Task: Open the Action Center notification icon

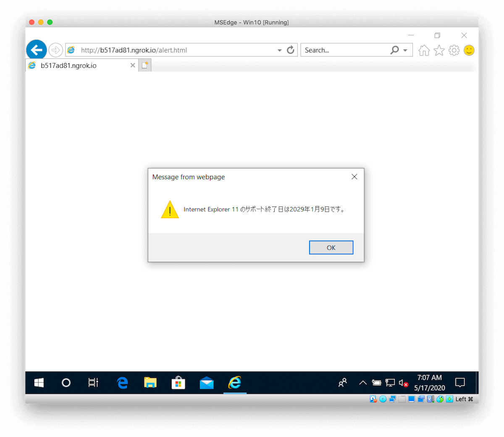Action: tap(460, 382)
